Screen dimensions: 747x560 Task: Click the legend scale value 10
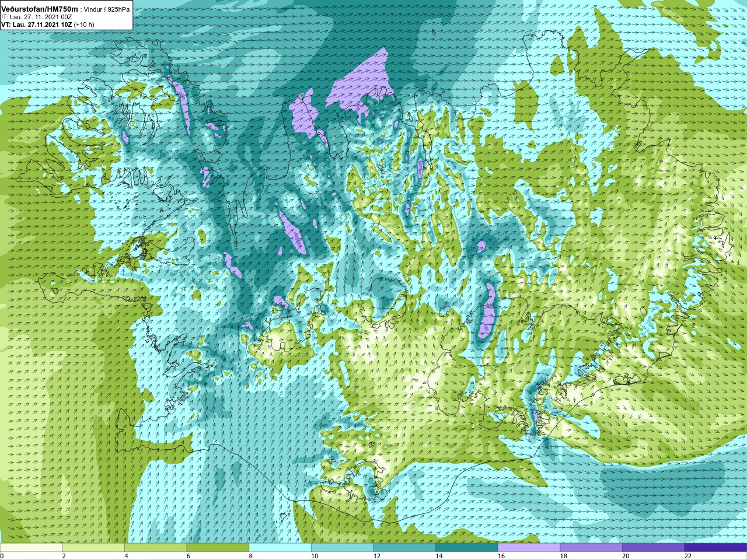point(315,556)
